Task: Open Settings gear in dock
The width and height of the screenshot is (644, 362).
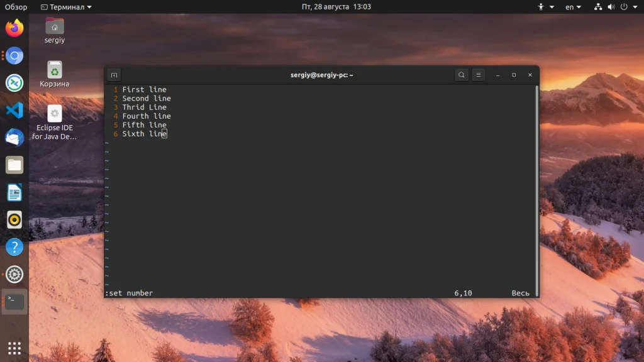Action: tap(14, 274)
